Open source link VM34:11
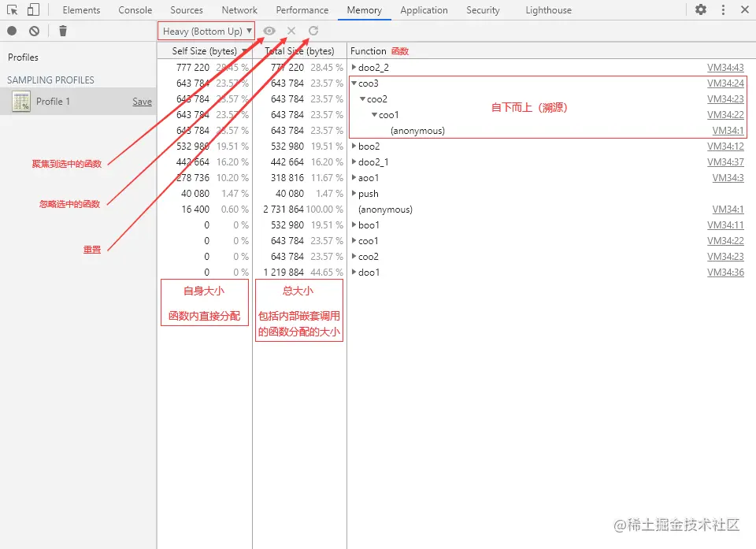 [x=725, y=225]
